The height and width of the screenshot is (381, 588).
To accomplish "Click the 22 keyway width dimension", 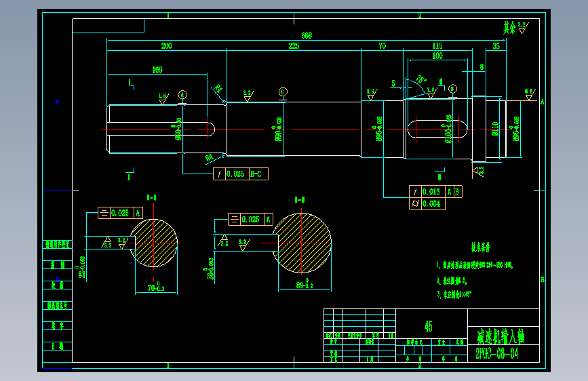I will coord(81,266).
